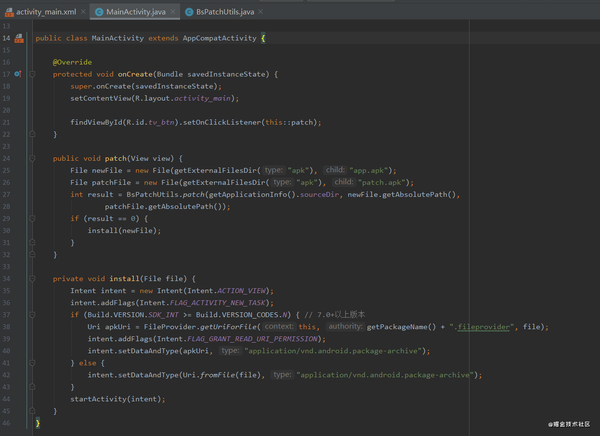Fold the SDK_INT version check if block

34,314
